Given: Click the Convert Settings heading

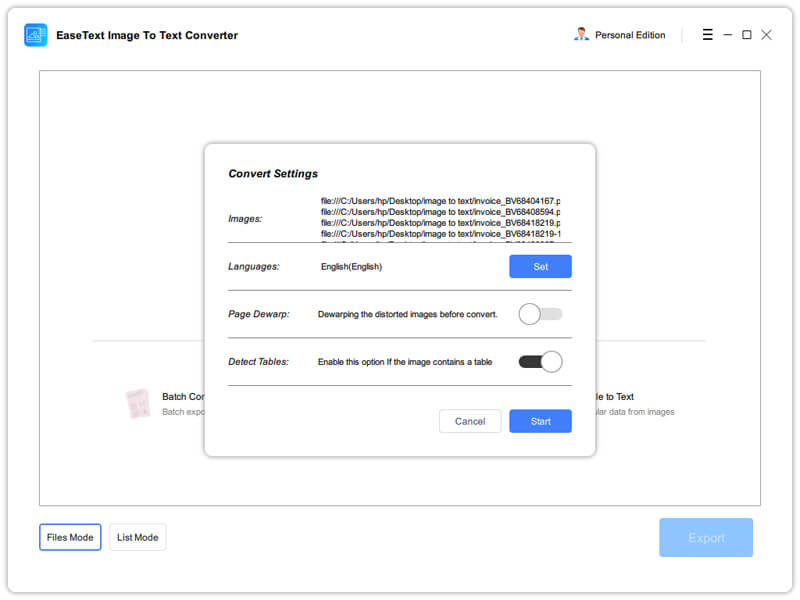Looking at the screenshot, I should pyautogui.click(x=273, y=174).
